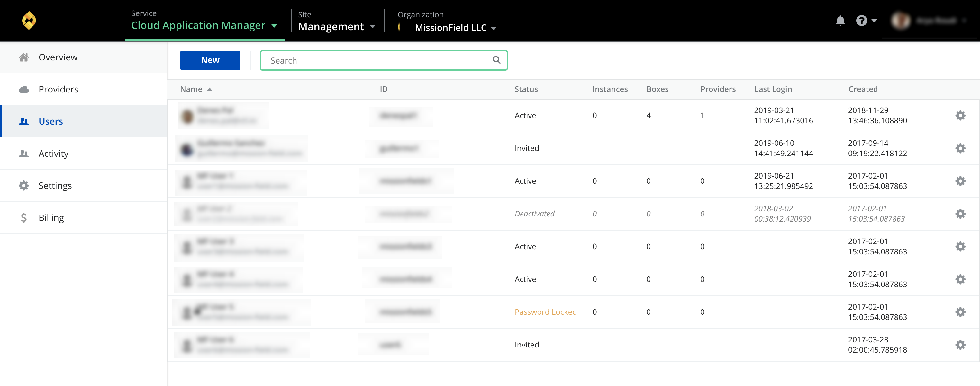Expand the MissionField LLC organization dropdown
The image size is (980, 386).
(x=494, y=29)
